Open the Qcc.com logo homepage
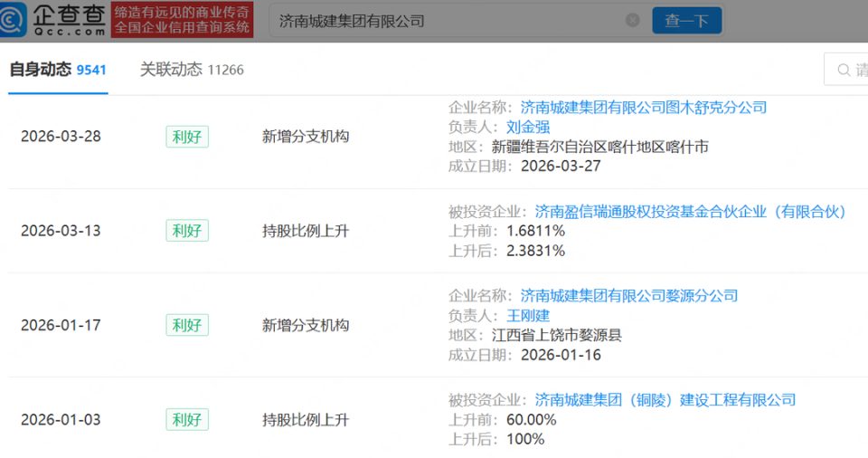The image size is (868, 458). (53, 19)
